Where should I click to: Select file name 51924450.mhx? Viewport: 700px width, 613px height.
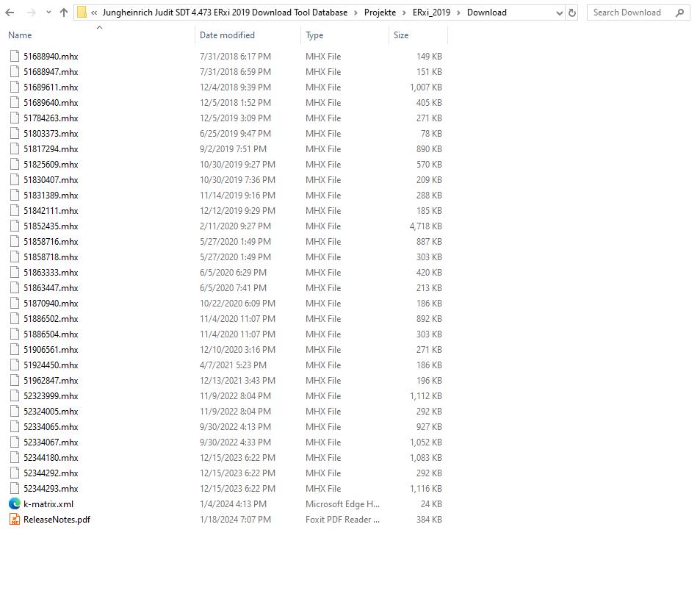[51, 365]
